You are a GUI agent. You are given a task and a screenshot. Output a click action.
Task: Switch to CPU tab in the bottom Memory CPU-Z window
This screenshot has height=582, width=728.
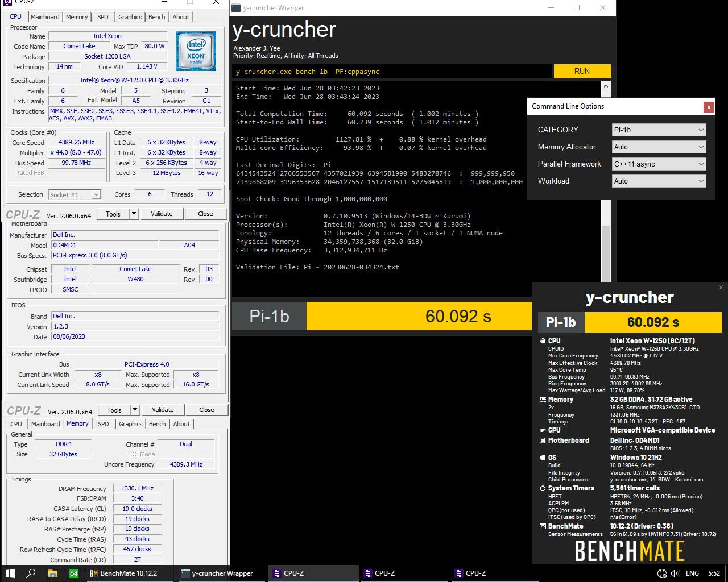(16, 424)
